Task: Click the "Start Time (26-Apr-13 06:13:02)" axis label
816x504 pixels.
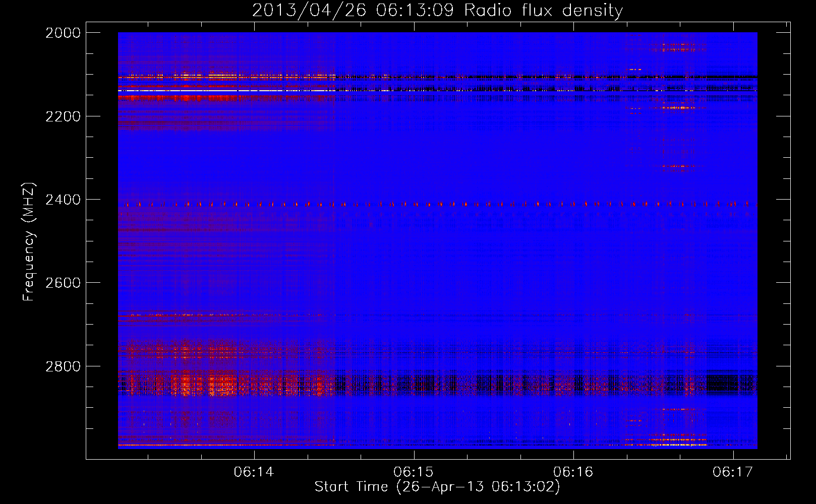Action: (437, 487)
